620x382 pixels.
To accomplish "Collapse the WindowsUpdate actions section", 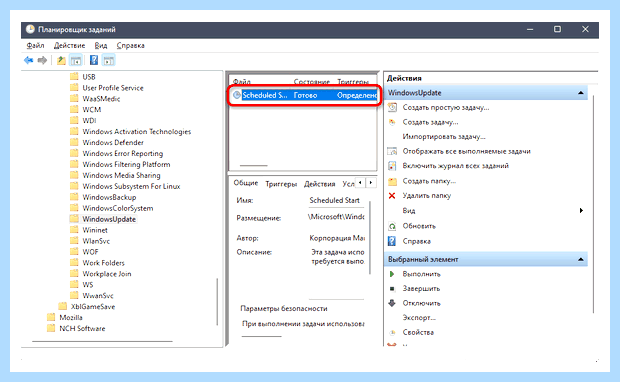I will point(580,93).
